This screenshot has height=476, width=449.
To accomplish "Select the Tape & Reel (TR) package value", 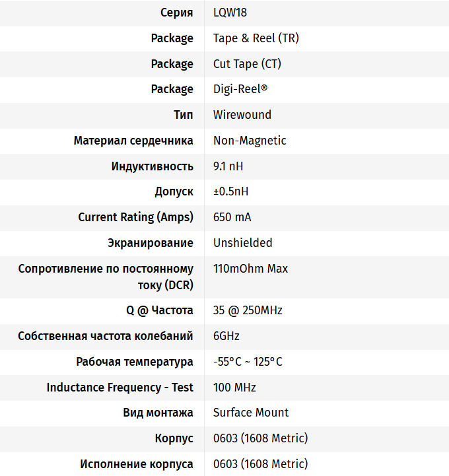I will click(256, 38).
